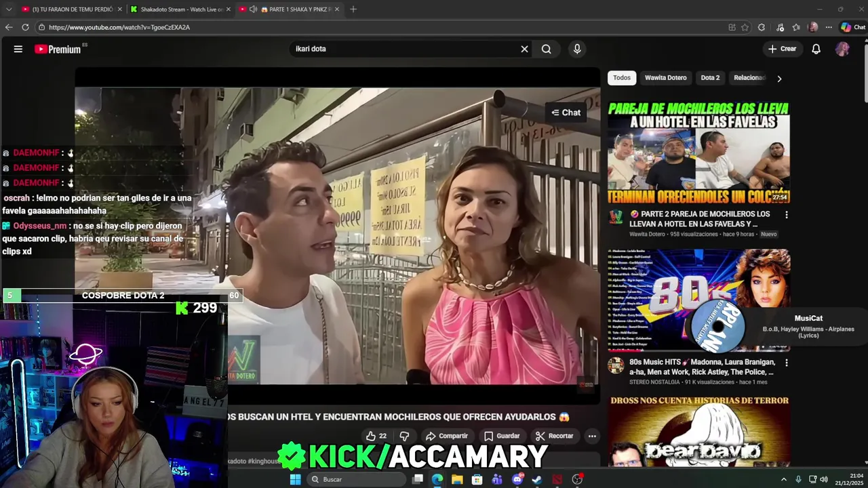Close the 'Shakadoto Stream' tab
868x488 pixels.
pyautogui.click(x=228, y=9)
